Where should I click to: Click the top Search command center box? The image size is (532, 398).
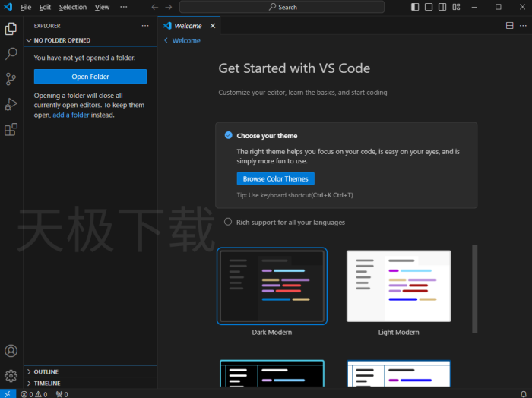click(x=282, y=7)
